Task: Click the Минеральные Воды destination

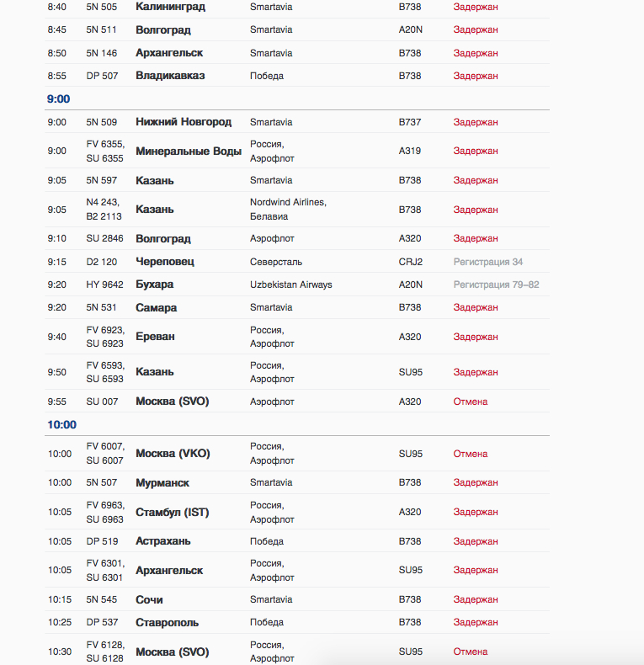Action: (189, 152)
